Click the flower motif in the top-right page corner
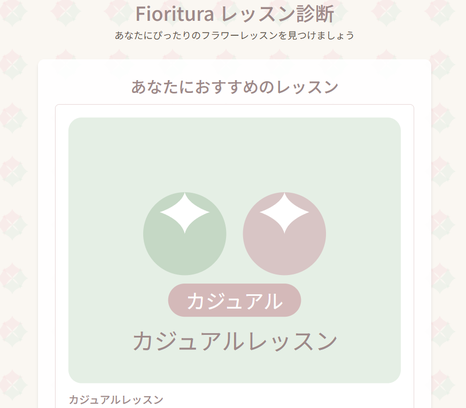This screenshot has height=408, width=466. point(441,11)
